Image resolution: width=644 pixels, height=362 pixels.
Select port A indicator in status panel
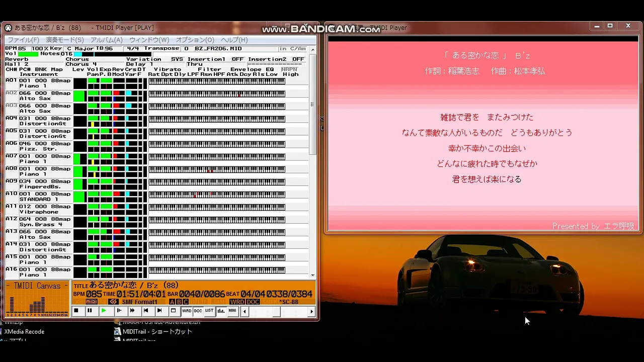[173, 302]
